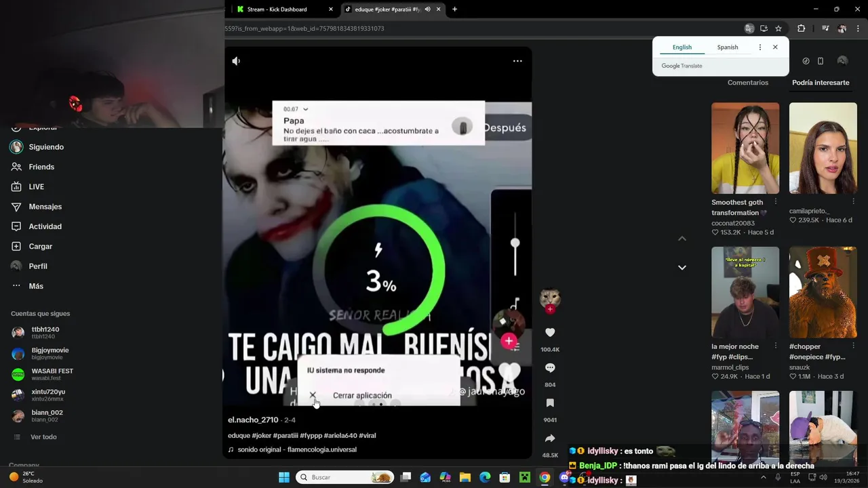Install app icon in address bar
The width and height of the screenshot is (868, 488).
[764, 28]
